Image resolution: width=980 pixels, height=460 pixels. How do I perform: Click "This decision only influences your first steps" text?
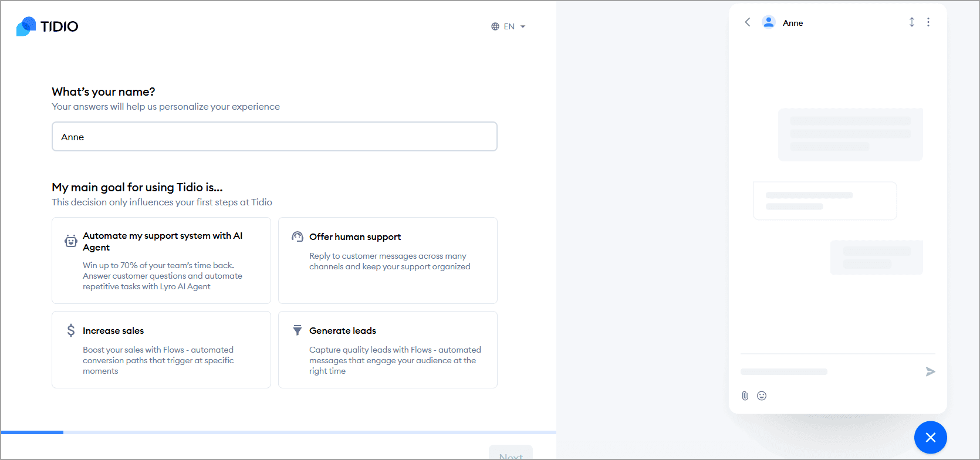(162, 202)
